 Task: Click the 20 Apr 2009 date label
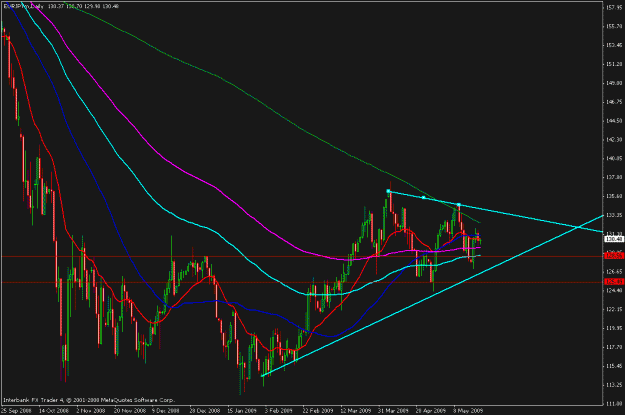tap(431, 410)
